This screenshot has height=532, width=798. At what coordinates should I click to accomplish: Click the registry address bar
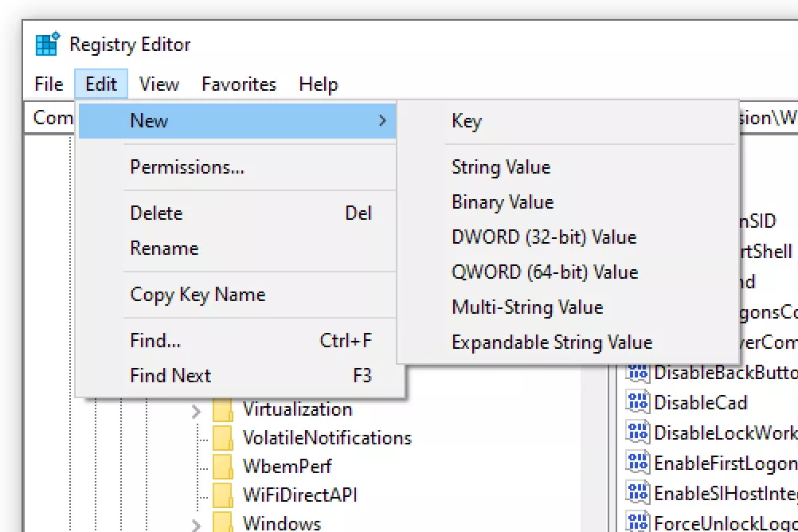point(768,118)
